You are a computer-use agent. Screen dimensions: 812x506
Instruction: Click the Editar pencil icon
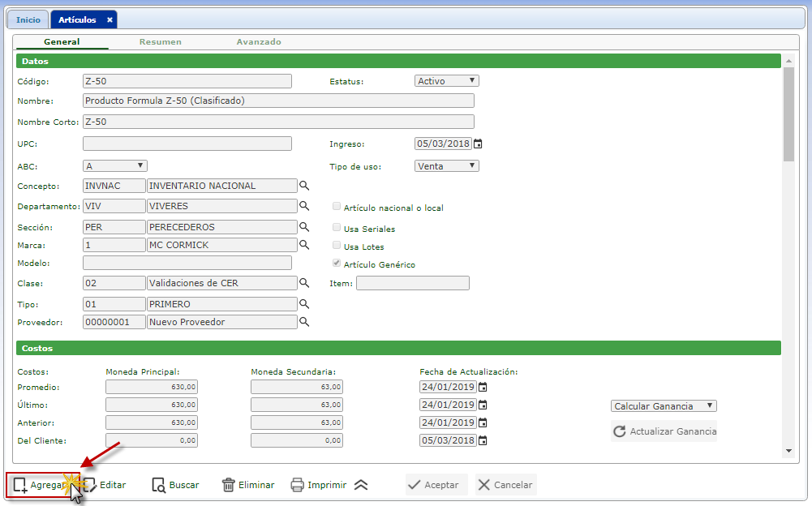coord(91,485)
